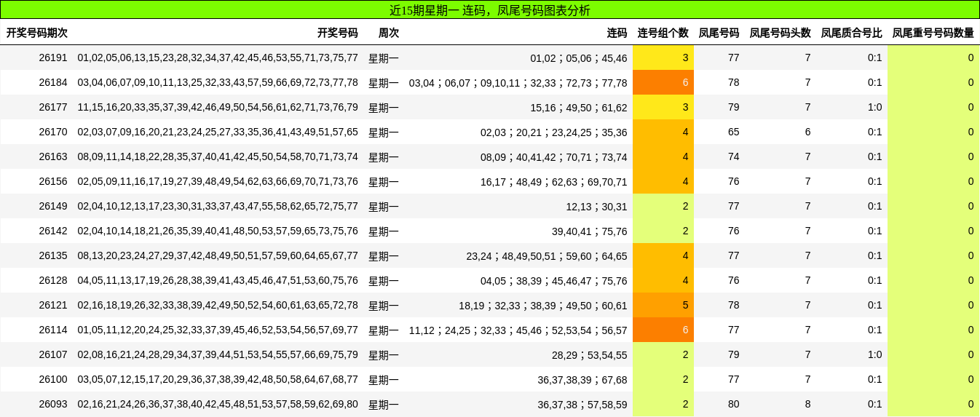Select draw numbers starting 02,16,18,19,26

pos(218,305)
